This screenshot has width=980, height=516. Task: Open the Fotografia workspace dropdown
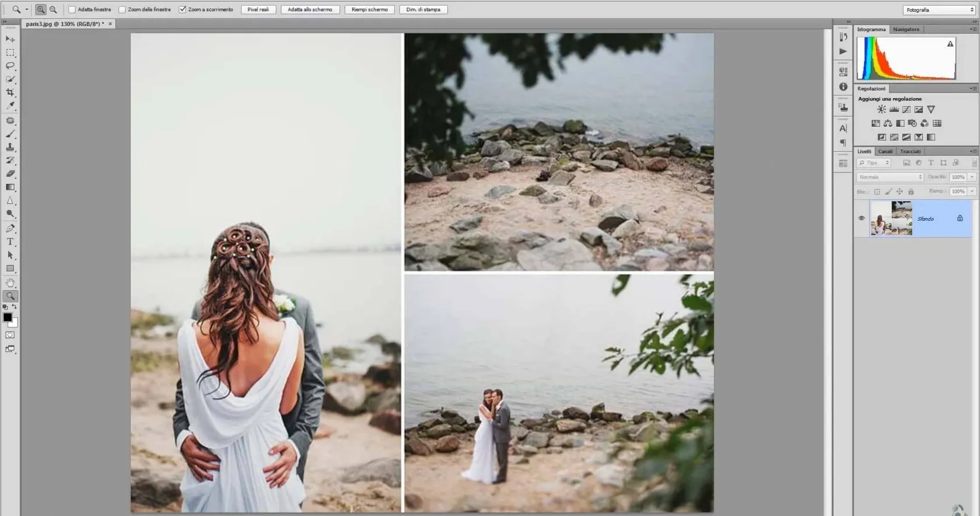pos(939,10)
